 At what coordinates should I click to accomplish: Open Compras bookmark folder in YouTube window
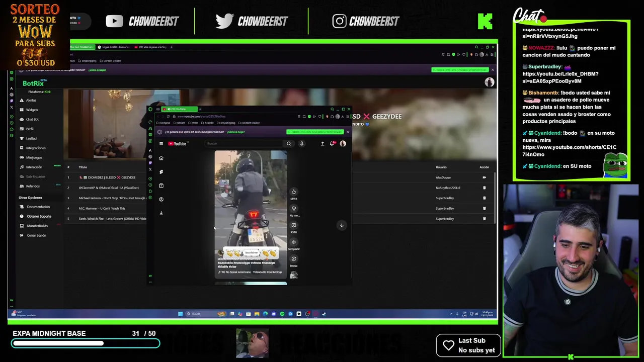164,123
